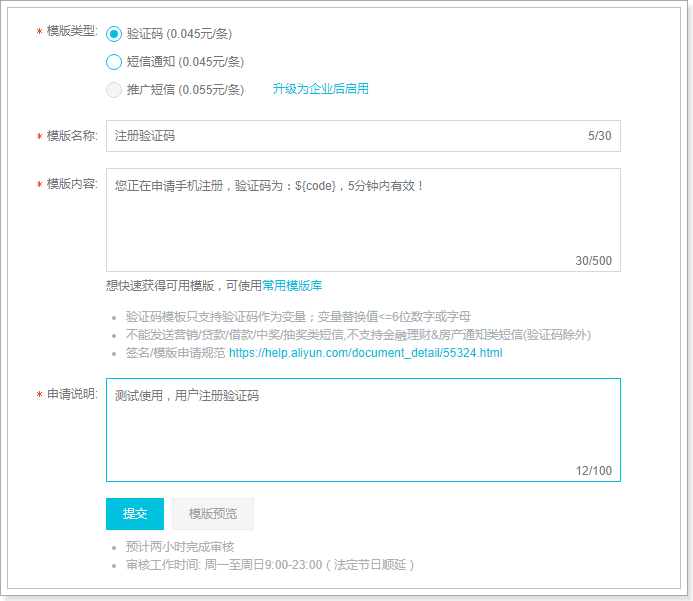The width and height of the screenshot is (693, 601).
Task: Click the 验证码 (0.045元/条) option label
Action: [179, 34]
